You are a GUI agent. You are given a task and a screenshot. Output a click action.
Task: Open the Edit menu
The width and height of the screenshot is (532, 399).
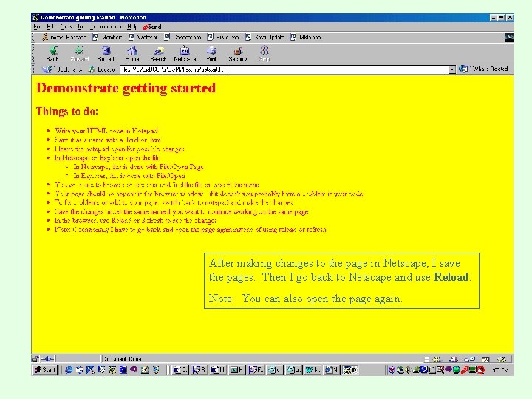tap(52, 27)
